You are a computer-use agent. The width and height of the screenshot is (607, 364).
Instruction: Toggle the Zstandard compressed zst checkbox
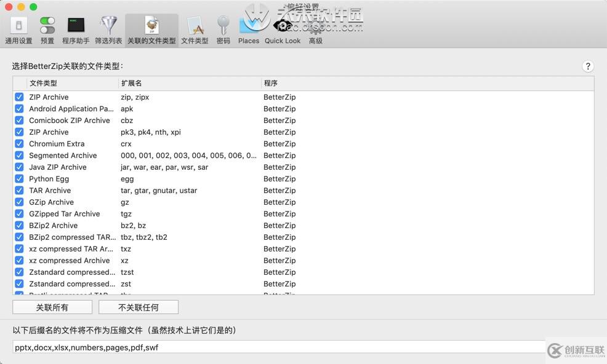click(19, 284)
